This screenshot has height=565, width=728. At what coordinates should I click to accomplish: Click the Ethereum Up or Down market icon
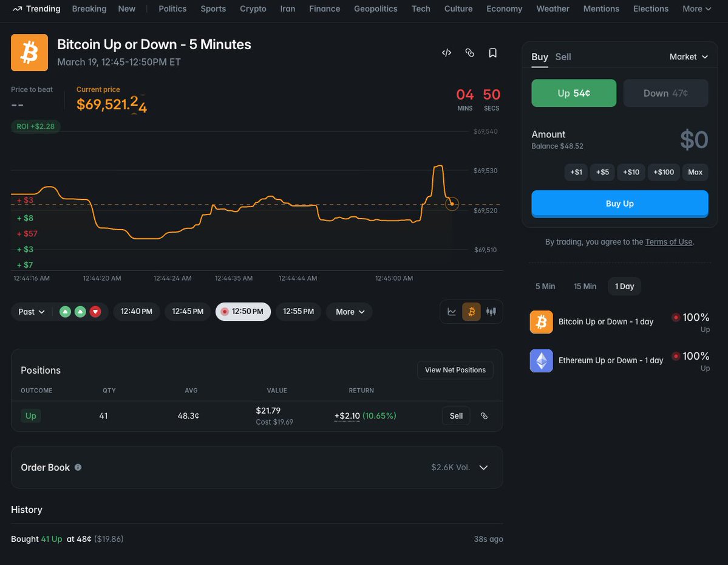(541, 360)
